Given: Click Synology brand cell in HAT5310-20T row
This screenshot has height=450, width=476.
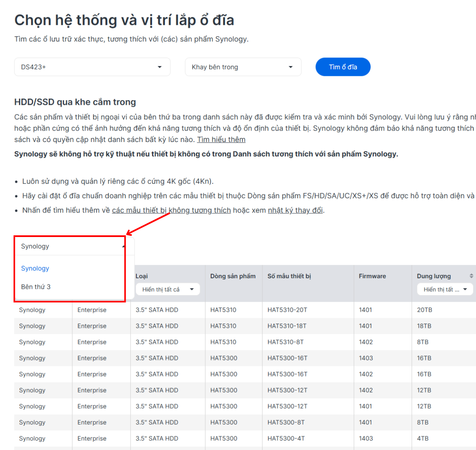Looking at the screenshot, I should 32,310.
